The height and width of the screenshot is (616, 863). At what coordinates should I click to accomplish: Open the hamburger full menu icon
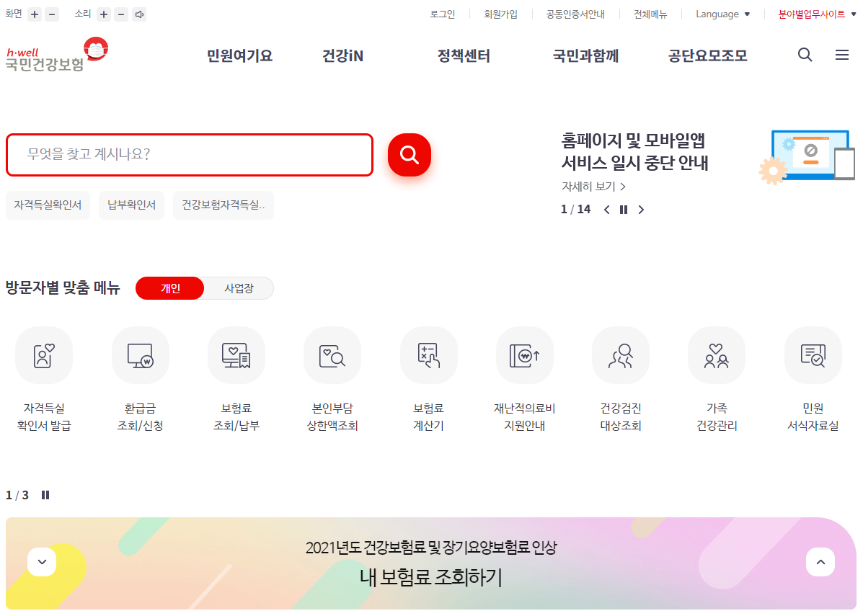(841, 55)
